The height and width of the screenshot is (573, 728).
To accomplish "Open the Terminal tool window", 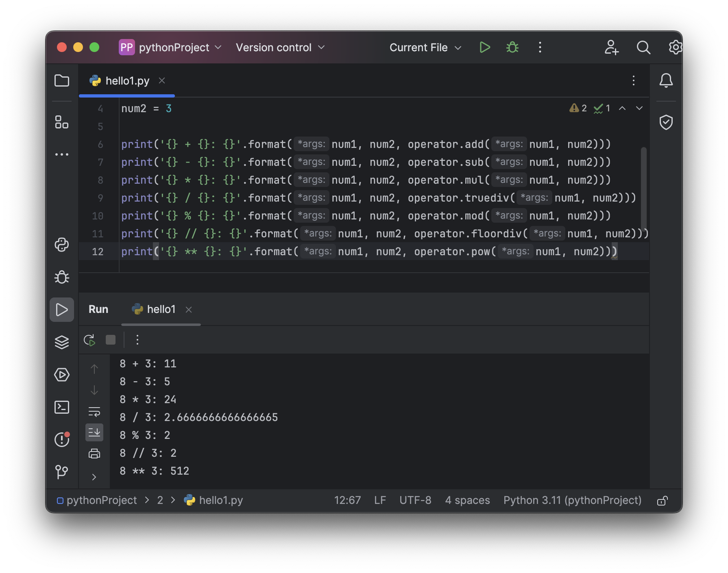I will pyautogui.click(x=62, y=407).
